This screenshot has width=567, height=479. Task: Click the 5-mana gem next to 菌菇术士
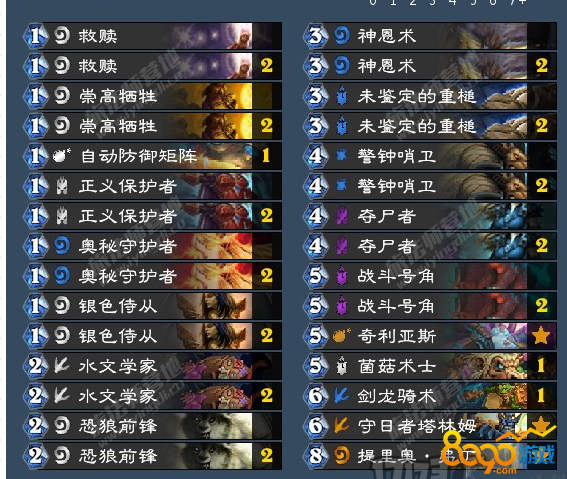pyautogui.click(x=316, y=366)
